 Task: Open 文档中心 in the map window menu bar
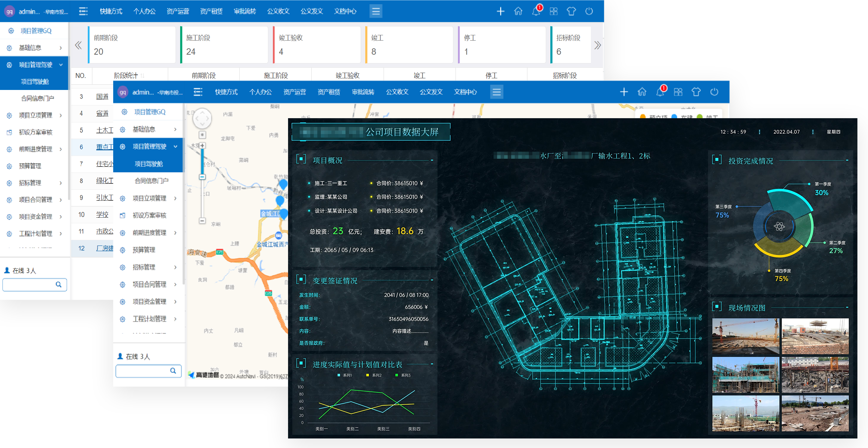click(465, 92)
